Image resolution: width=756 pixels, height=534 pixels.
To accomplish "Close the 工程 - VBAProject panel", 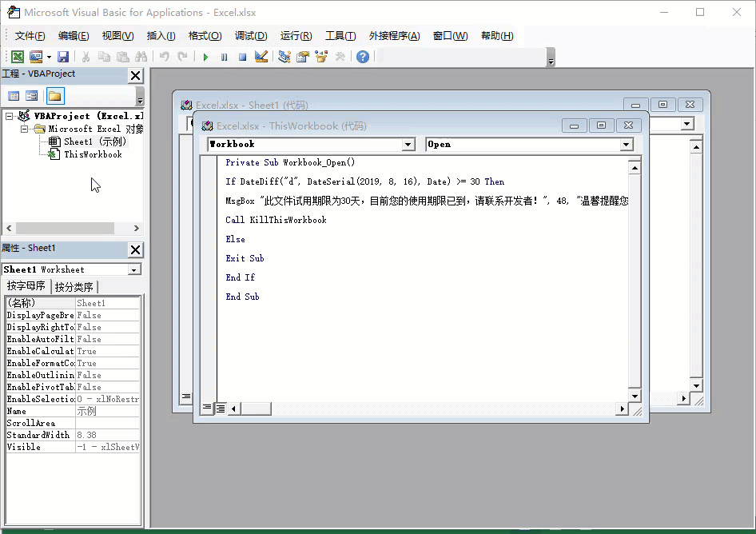I will click(136, 75).
